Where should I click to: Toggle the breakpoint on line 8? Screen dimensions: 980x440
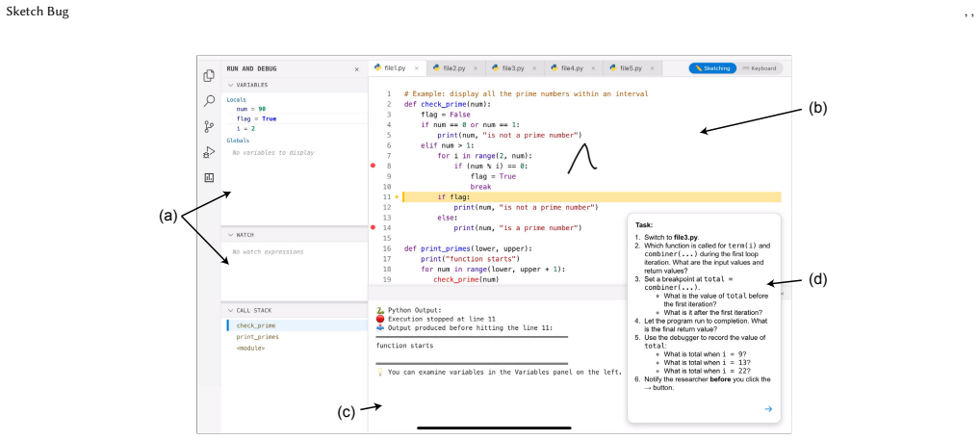[x=374, y=166]
